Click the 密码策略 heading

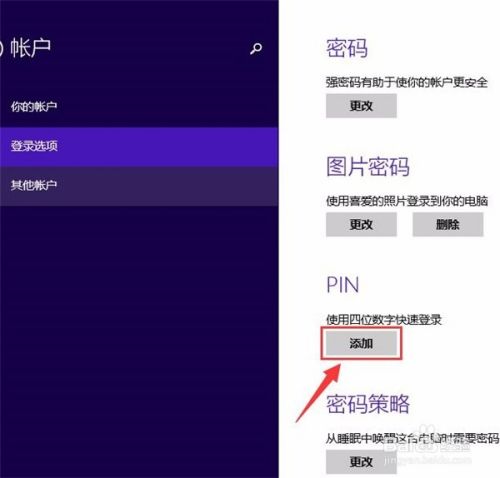(368, 404)
